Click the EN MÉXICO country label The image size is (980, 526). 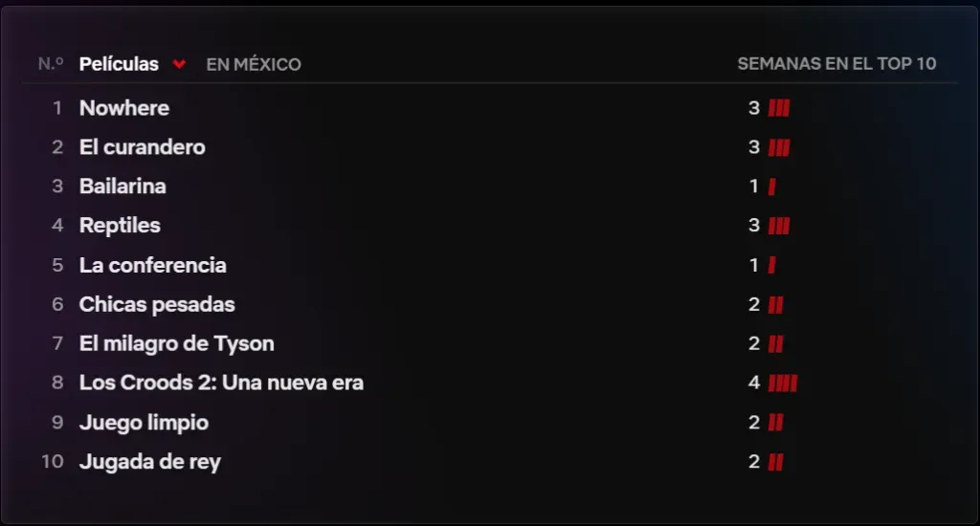pyautogui.click(x=254, y=65)
